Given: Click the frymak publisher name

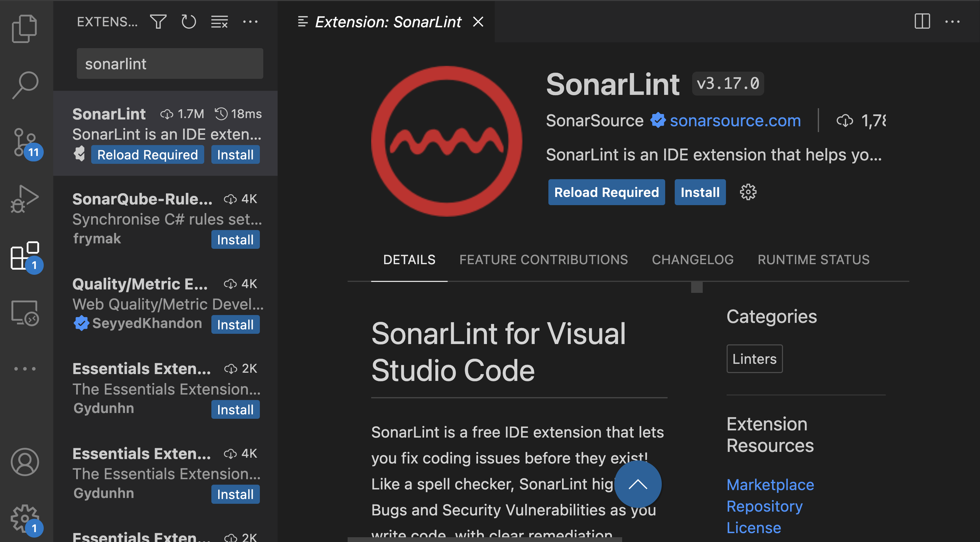Looking at the screenshot, I should pyautogui.click(x=97, y=239).
